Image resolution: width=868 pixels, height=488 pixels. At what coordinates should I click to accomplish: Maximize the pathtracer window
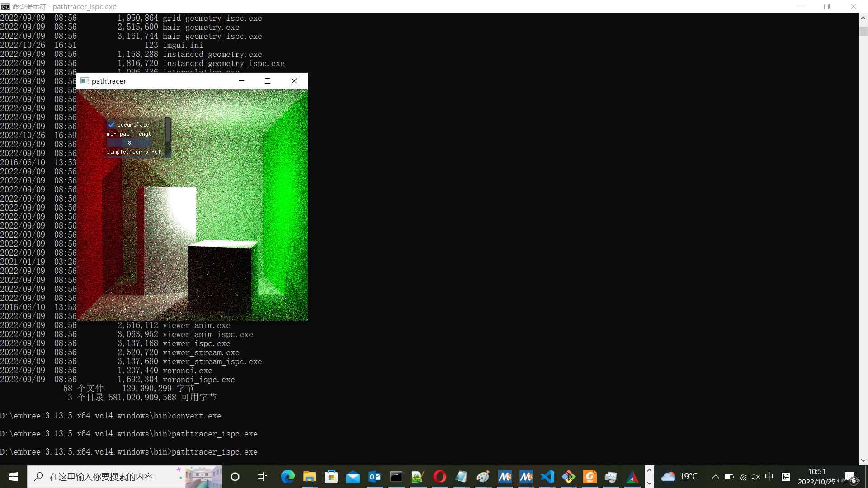click(268, 81)
